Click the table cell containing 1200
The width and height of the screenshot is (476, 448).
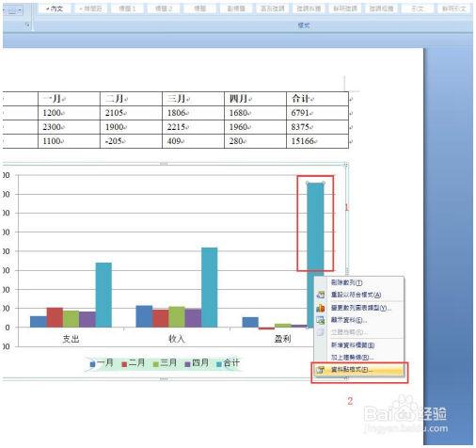(69, 113)
